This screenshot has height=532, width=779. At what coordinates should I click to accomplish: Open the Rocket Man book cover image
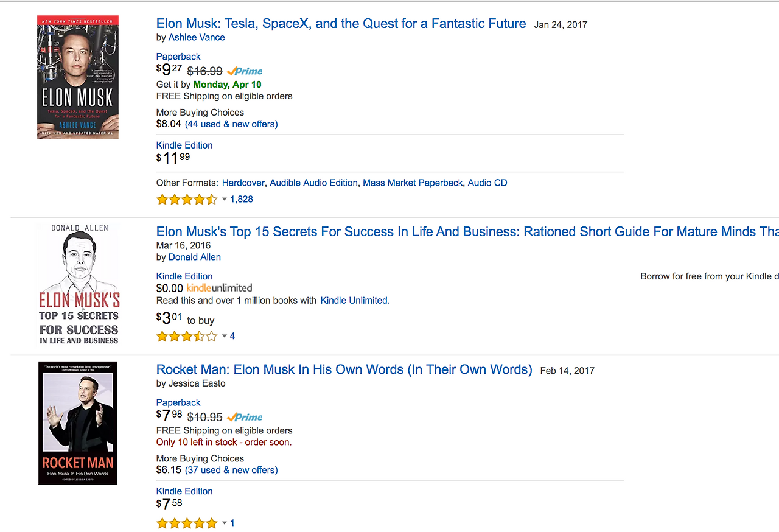78,423
